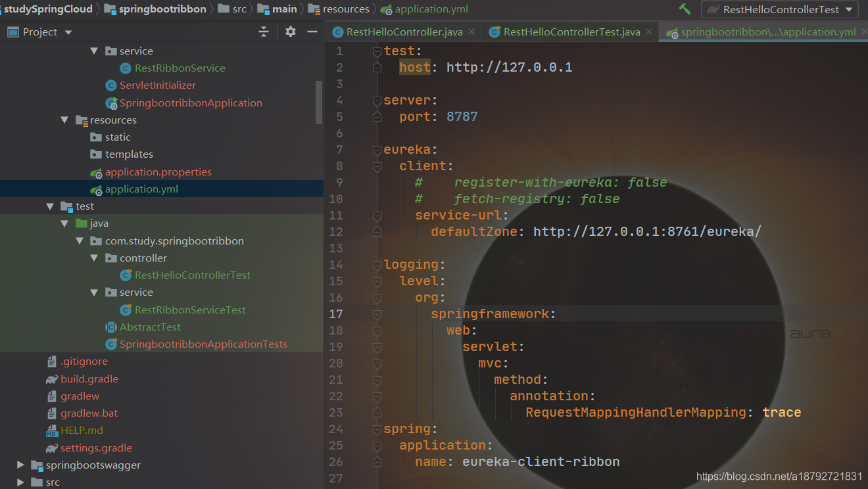The width and height of the screenshot is (868, 489).
Task: Click springbootribbon breadcrumb
Action: [x=155, y=9]
